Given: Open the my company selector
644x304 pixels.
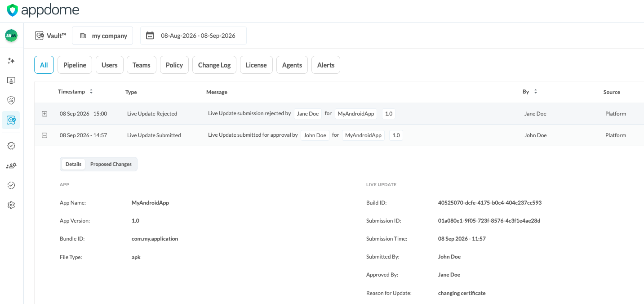Looking at the screenshot, I should point(102,36).
